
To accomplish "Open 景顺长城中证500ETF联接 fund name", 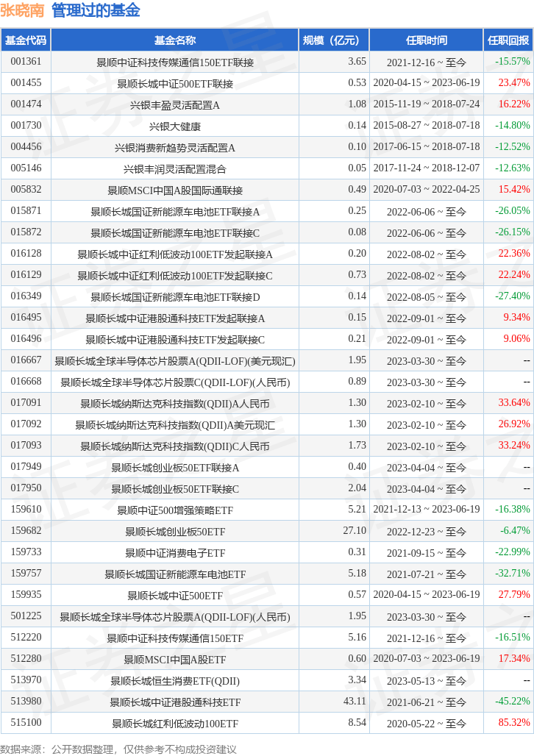I will tap(175, 83).
